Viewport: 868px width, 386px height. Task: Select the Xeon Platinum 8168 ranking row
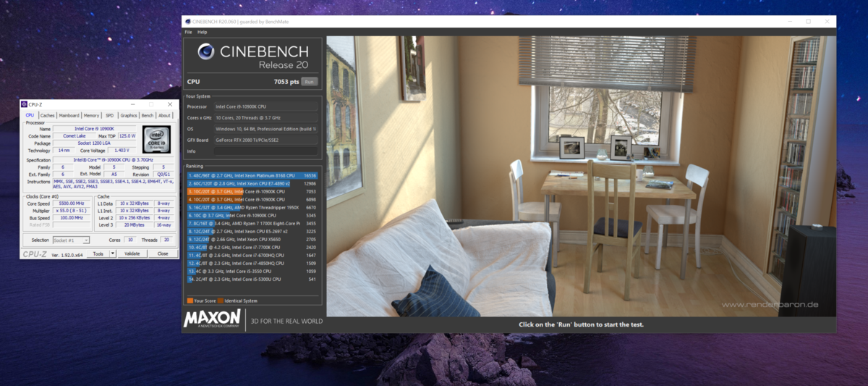tap(252, 175)
